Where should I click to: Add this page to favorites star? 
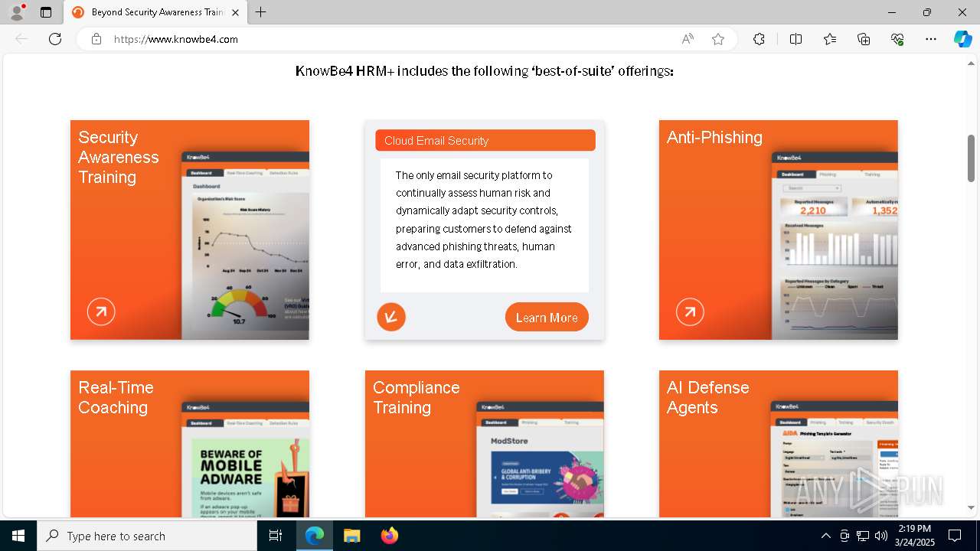(x=717, y=39)
